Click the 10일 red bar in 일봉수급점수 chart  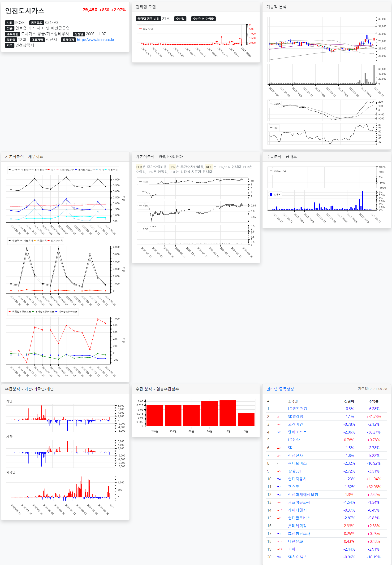(228, 413)
